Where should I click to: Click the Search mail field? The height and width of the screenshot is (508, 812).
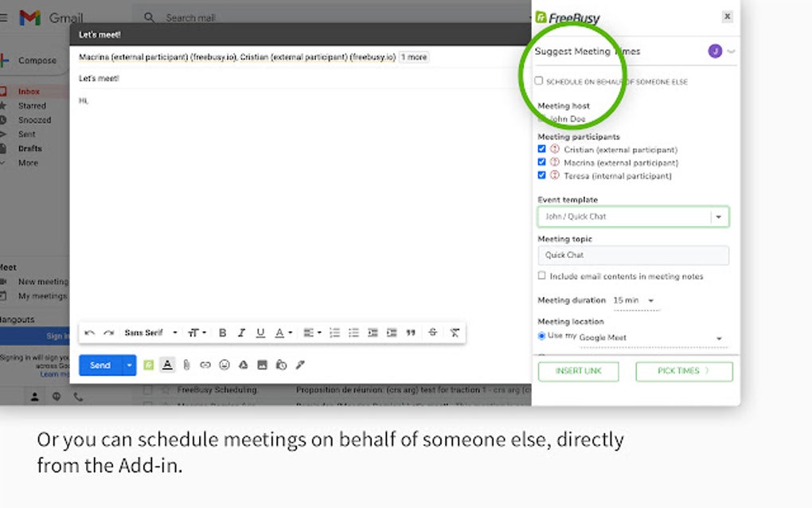click(331, 18)
